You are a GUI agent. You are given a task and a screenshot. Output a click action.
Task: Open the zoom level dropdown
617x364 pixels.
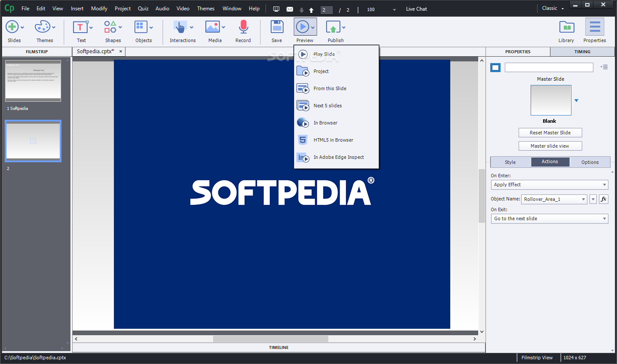tap(394, 10)
